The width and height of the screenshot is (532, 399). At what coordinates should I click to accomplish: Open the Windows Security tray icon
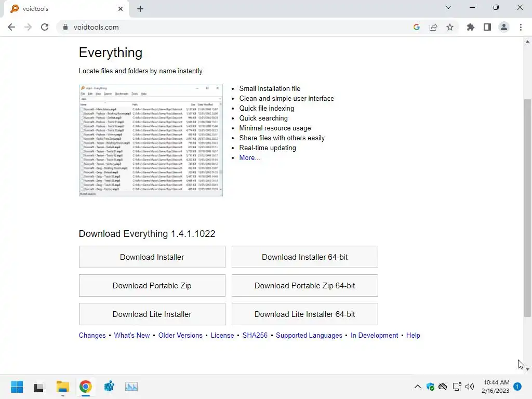pyautogui.click(x=430, y=387)
